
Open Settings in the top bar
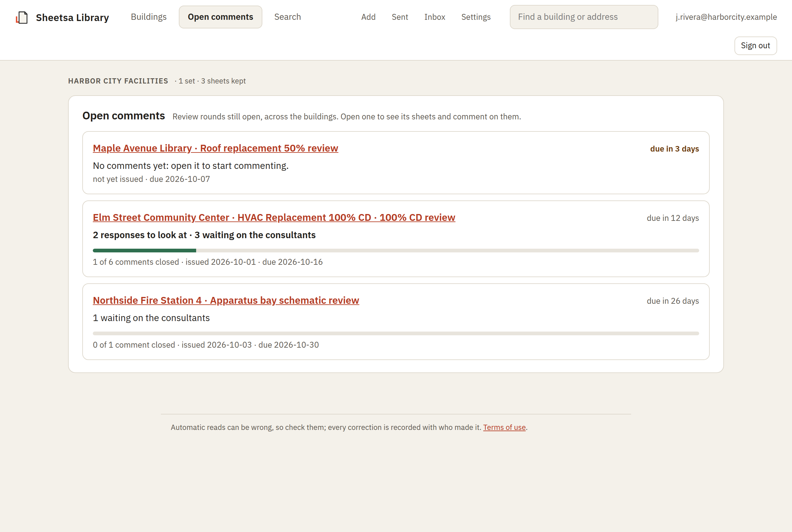click(x=476, y=17)
